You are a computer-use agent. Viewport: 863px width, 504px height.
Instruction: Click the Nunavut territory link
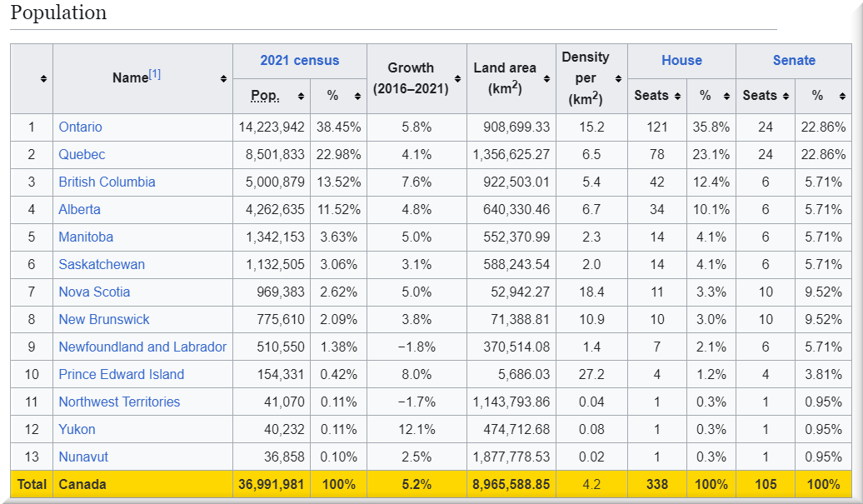click(x=83, y=457)
